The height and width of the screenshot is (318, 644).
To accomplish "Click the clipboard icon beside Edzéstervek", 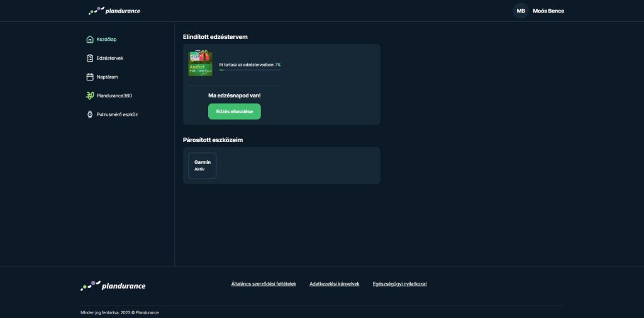I will (x=90, y=58).
